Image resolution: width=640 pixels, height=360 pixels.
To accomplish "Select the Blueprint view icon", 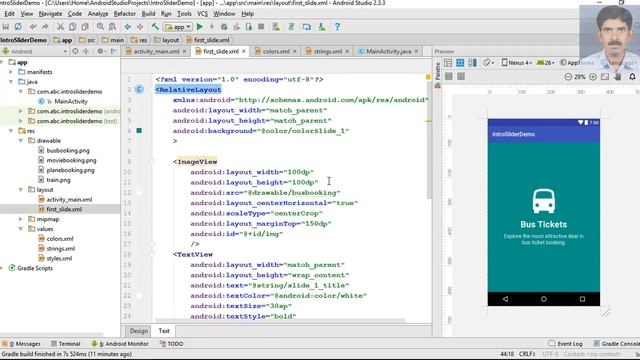I will pos(460,63).
